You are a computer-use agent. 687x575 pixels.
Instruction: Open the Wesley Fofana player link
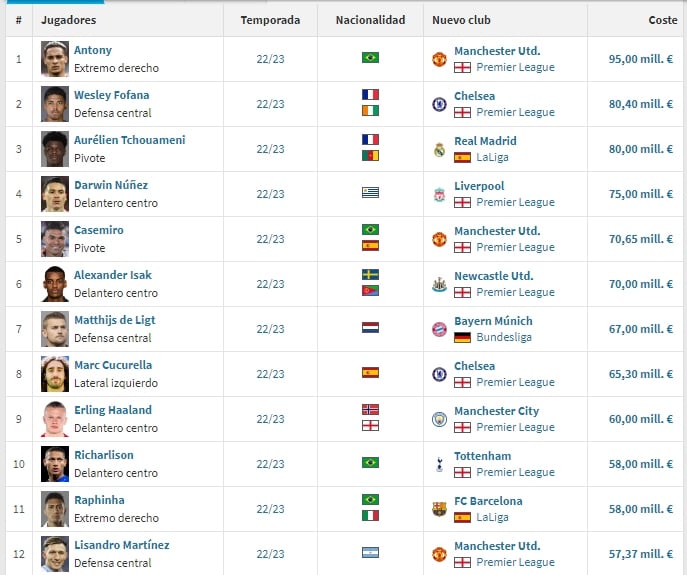111,95
